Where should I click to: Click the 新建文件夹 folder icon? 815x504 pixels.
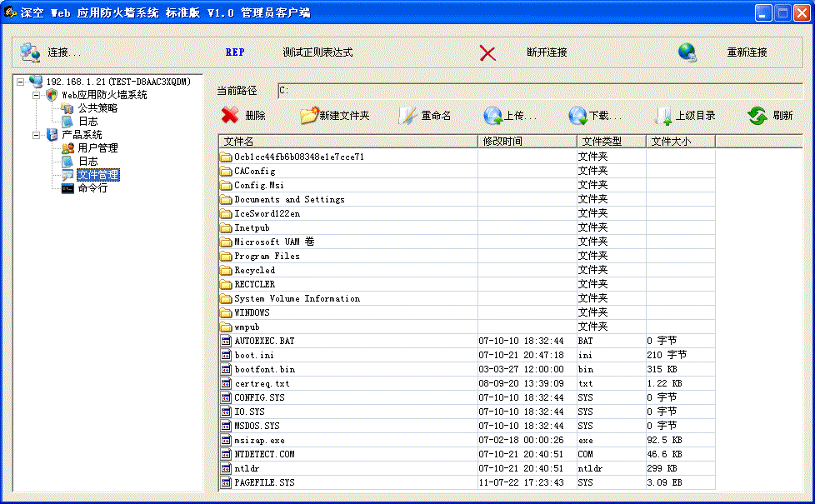coord(308,115)
